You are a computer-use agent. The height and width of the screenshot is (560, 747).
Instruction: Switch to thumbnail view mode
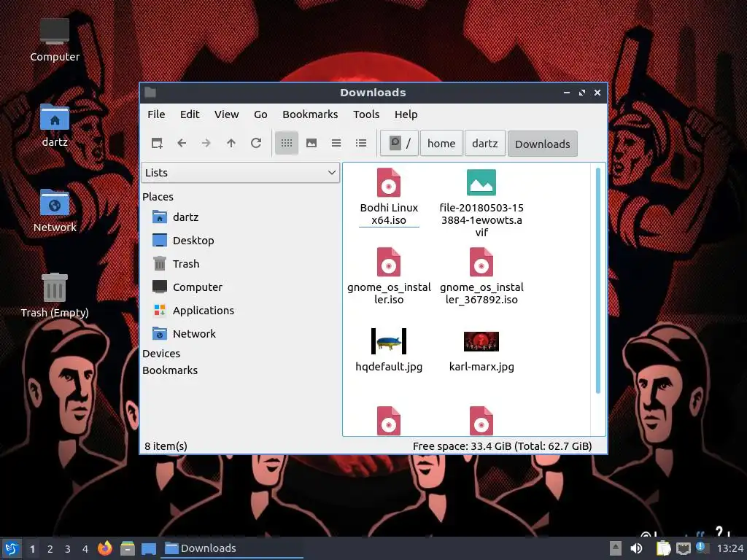click(x=311, y=143)
